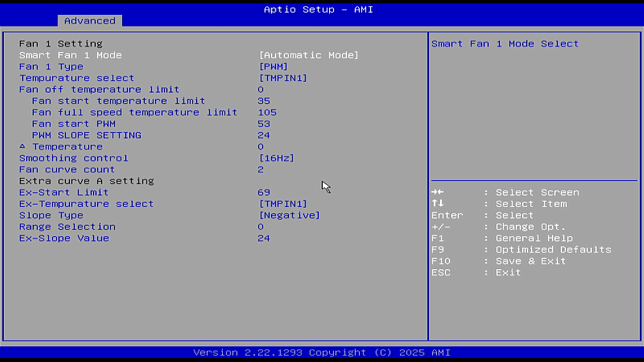Select the Tempurature select row
The width and height of the screenshot is (644, 362).
(76, 78)
